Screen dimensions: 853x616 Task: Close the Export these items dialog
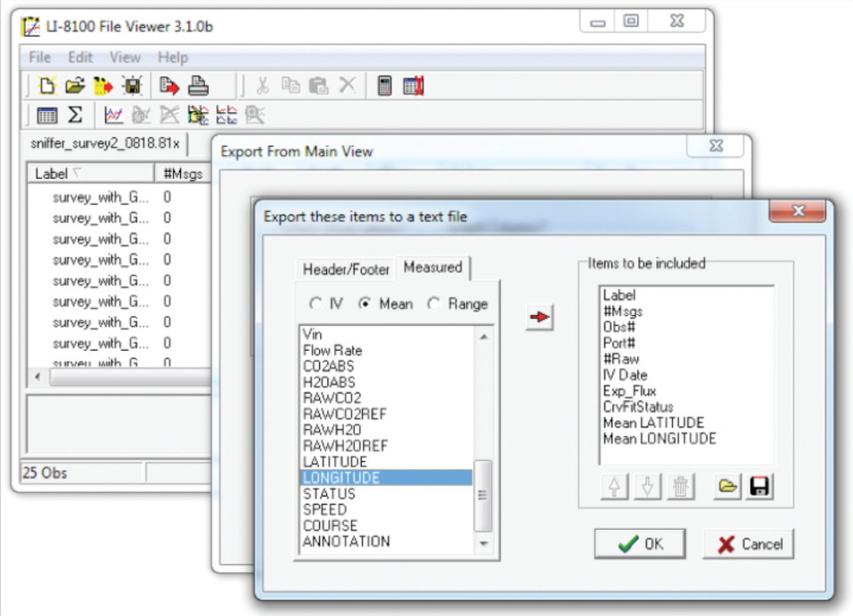pyautogui.click(x=798, y=211)
